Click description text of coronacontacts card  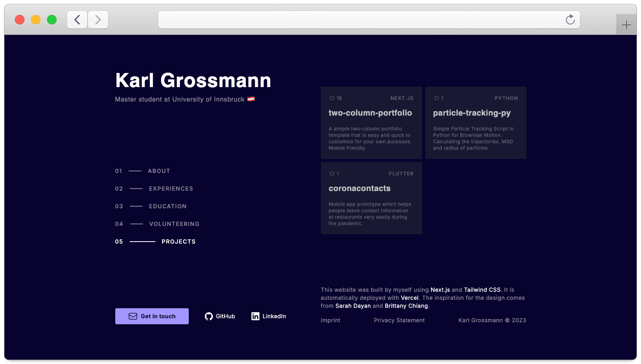click(370, 214)
